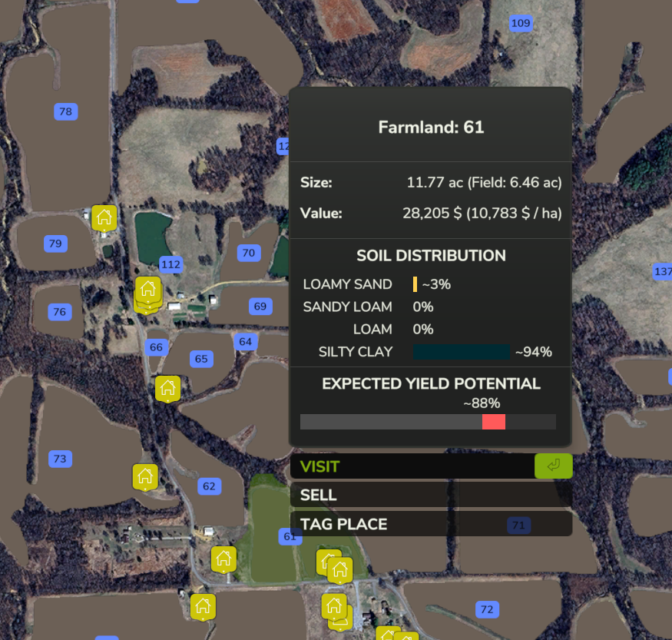Viewport: 672px width, 640px height.
Task: Click the house icon left of field 62
Action: [145, 476]
